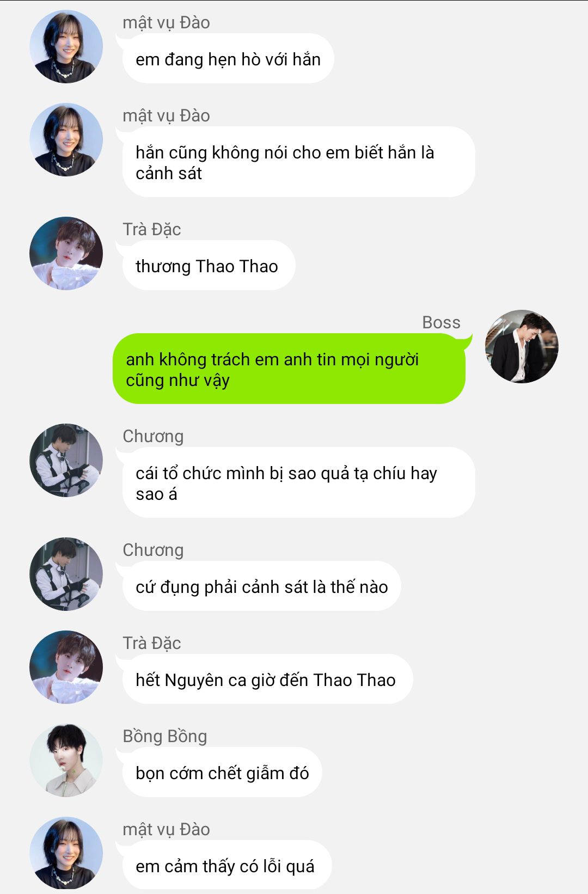The width and height of the screenshot is (588, 894).
Task: Select the 'cái tổ chức mình bị sao quả tạ' bubble
Action: (x=298, y=483)
